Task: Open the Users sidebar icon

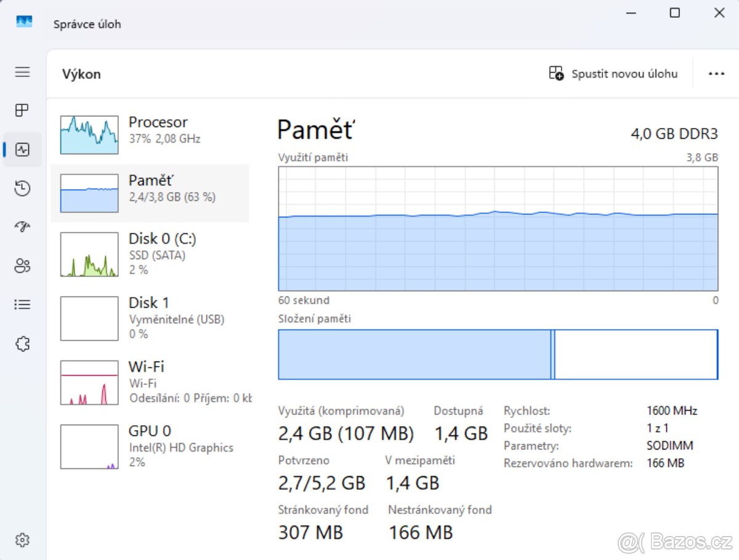Action: tap(22, 266)
